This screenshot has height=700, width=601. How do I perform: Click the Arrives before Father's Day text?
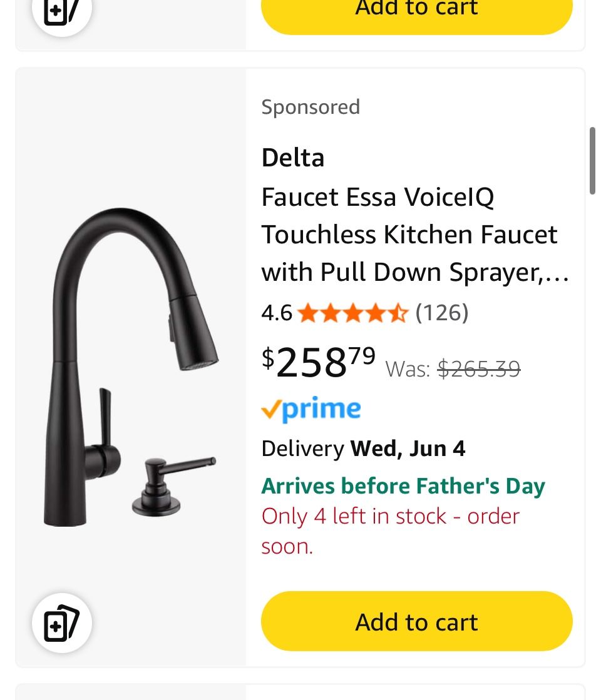[x=403, y=485]
